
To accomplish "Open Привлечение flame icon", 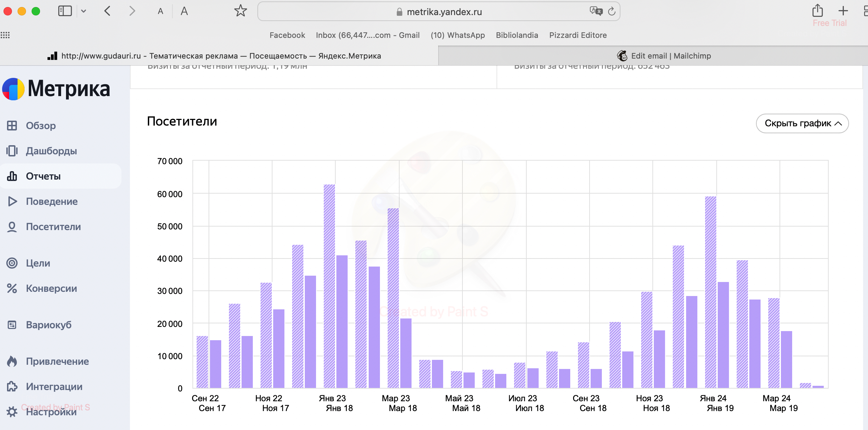I will coord(12,361).
